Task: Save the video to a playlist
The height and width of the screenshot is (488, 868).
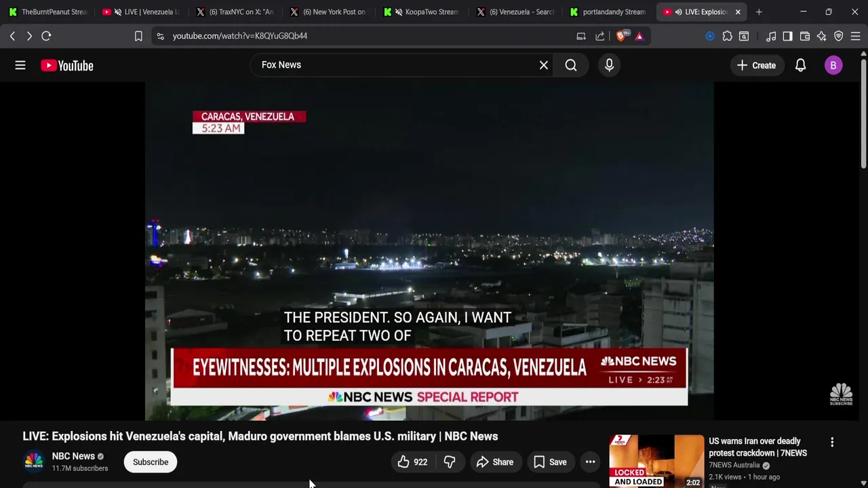Action: tap(550, 462)
